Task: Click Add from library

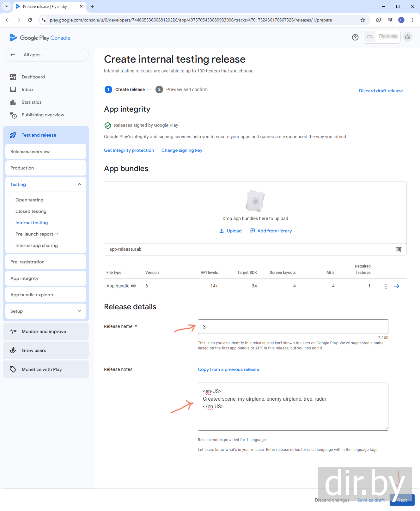Action: (x=271, y=231)
